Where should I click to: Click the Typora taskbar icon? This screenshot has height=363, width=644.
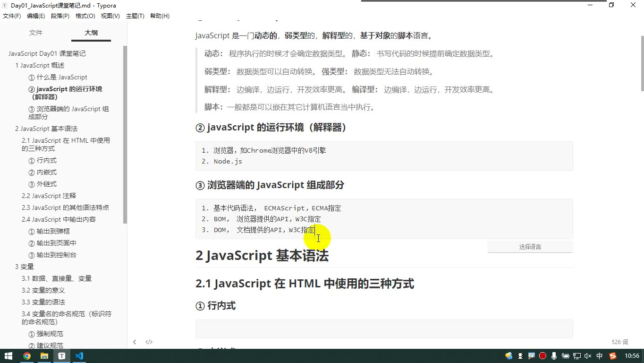pyautogui.click(x=62, y=356)
